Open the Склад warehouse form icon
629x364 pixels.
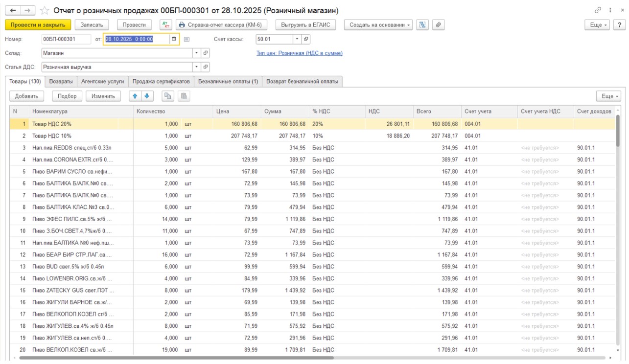206,53
